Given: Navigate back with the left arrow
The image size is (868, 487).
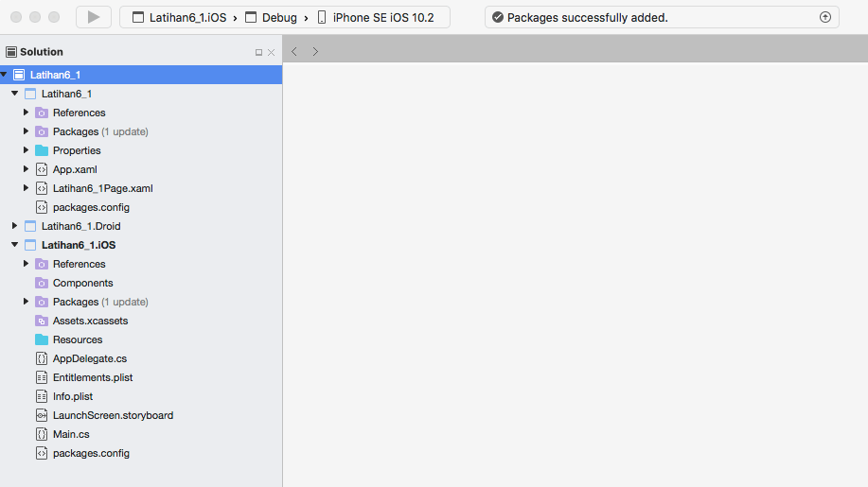Looking at the screenshot, I should tap(294, 51).
